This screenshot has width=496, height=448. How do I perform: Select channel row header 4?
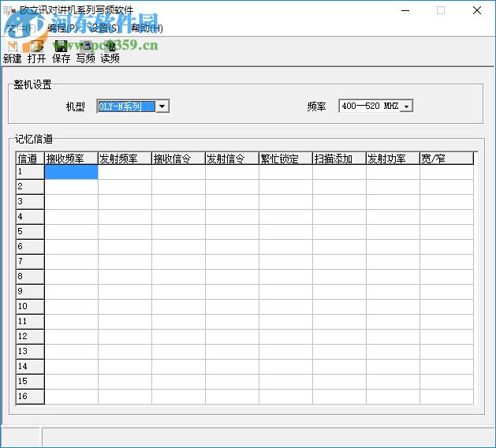coord(31,217)
